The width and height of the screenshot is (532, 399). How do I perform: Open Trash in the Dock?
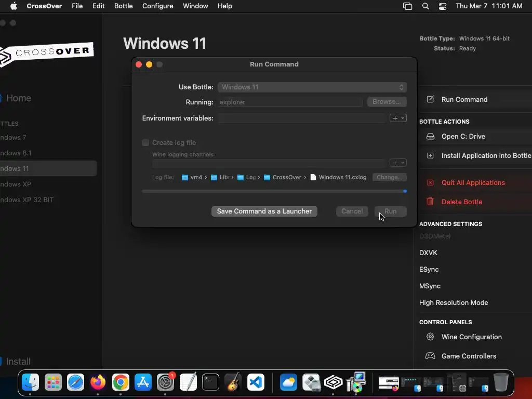[501, 382]
